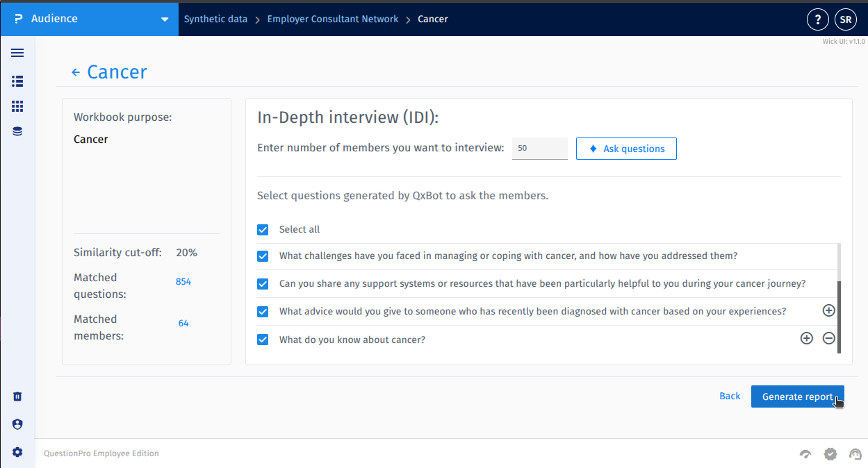The height and width of the screenshot is (468, 868).
Task: Remove the 'What do you know about cancer?' question
Action: point(828,339)
